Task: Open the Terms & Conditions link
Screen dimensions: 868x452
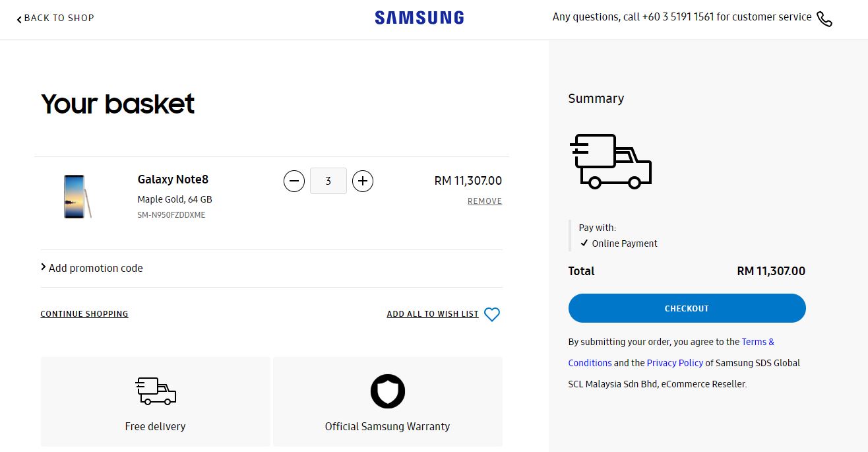Action: click(x=671, y=352)
